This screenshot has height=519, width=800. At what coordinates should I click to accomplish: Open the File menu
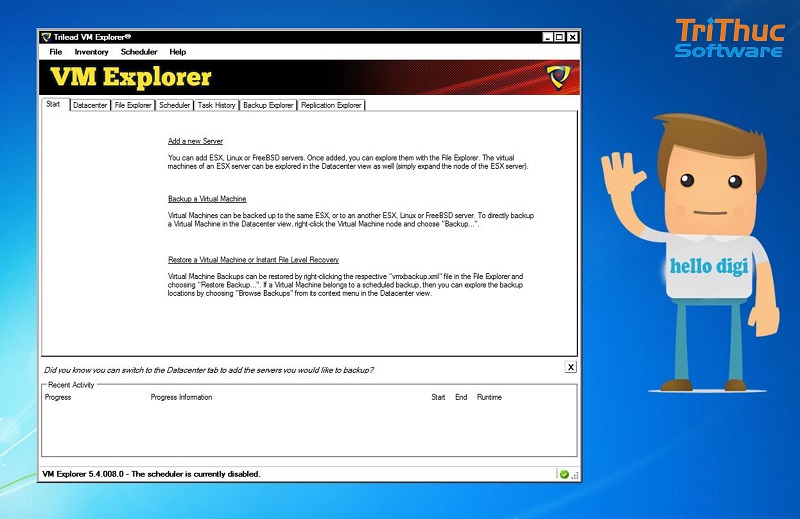point(56,52)
